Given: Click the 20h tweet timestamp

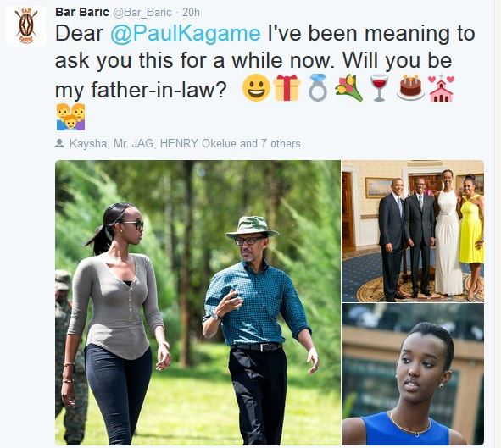Looking at the screenshot, I should coord(191,13).
